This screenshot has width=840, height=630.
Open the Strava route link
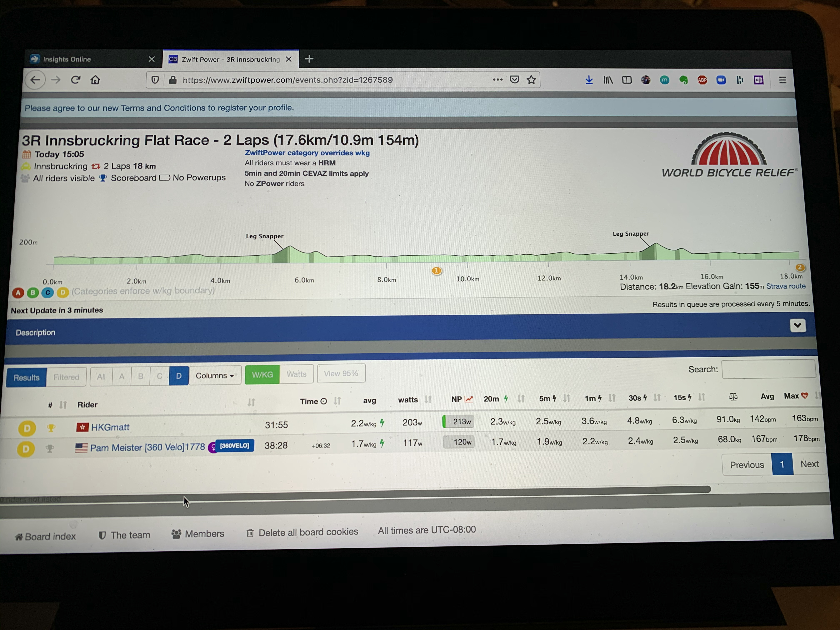click(786, 286)
